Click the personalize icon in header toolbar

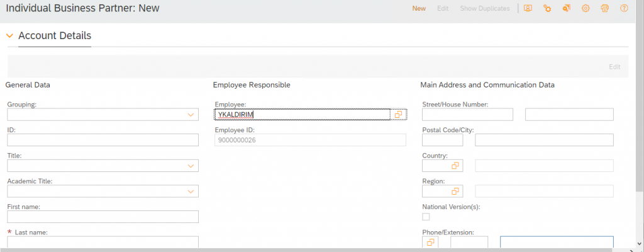(x=528, y=8)
